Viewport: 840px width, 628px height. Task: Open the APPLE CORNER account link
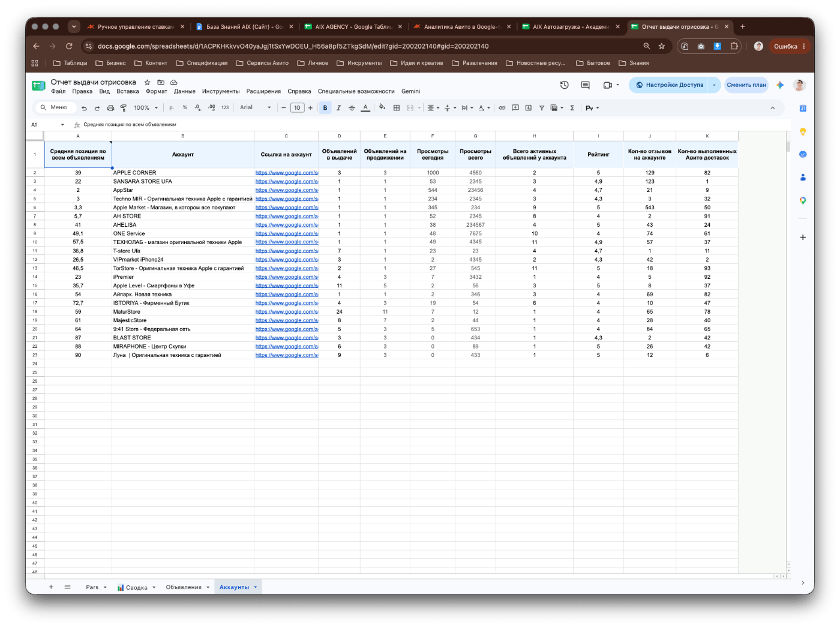tap(287, 173)
